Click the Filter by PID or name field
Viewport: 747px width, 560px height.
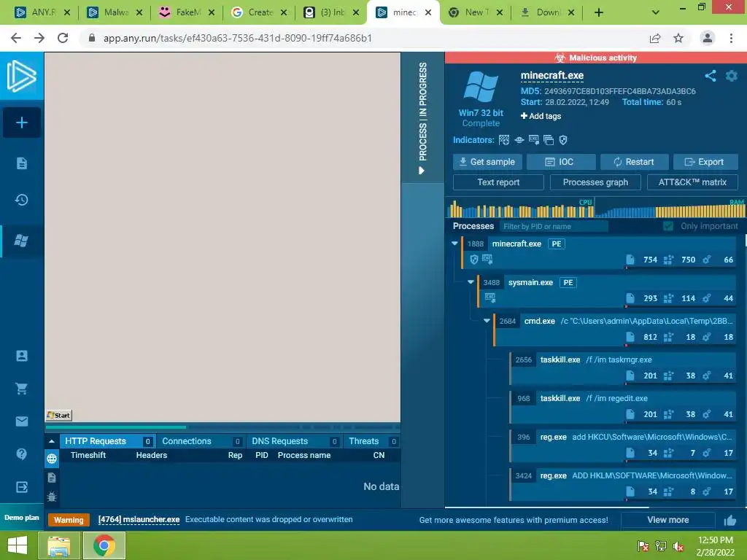coord(554,226)
